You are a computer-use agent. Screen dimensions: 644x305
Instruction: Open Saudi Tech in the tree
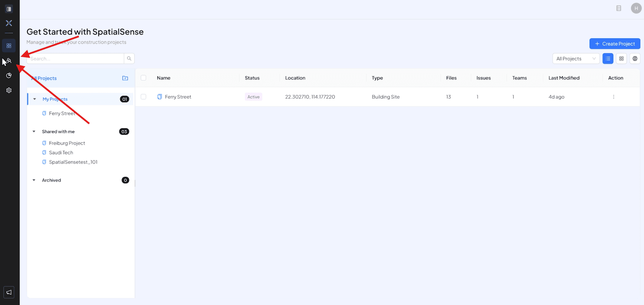click(61, 152)
